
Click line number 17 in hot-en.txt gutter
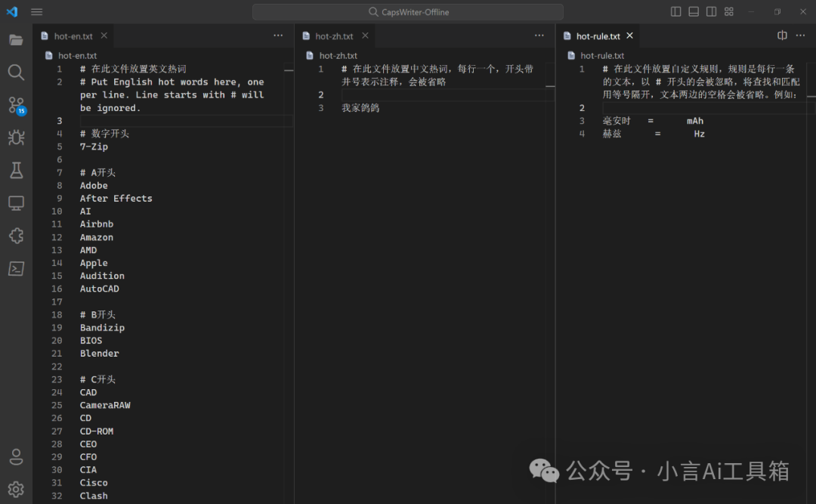tap(57, 302)
